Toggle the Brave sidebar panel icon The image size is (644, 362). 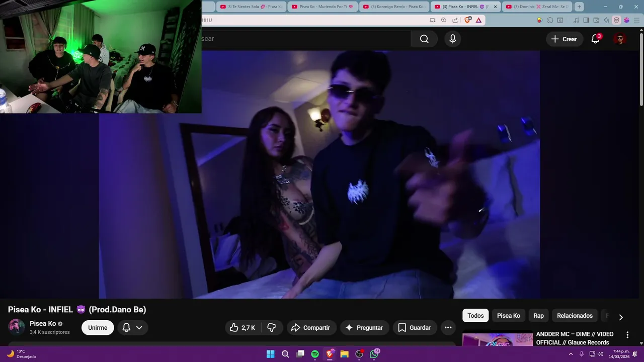pyautogui.click(x=586, y=20)
